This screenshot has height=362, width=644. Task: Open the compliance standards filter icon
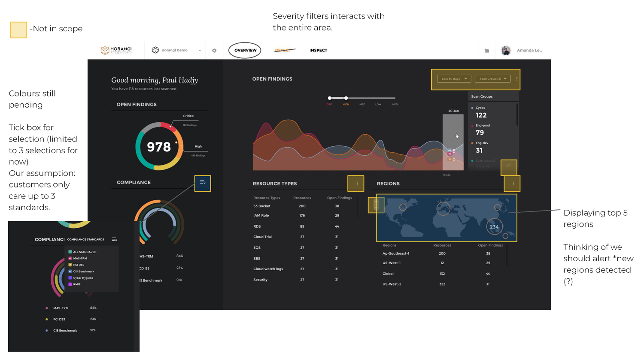[x=203, y=183]
